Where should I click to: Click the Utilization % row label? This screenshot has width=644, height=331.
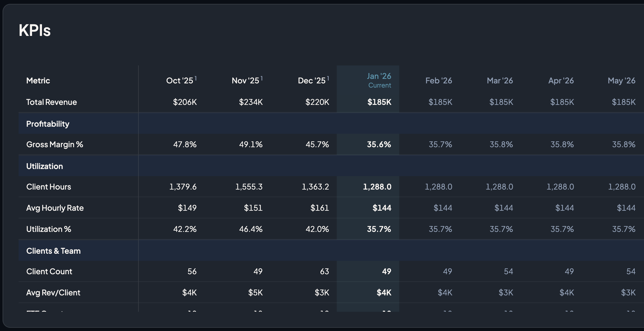pos(49,229)
